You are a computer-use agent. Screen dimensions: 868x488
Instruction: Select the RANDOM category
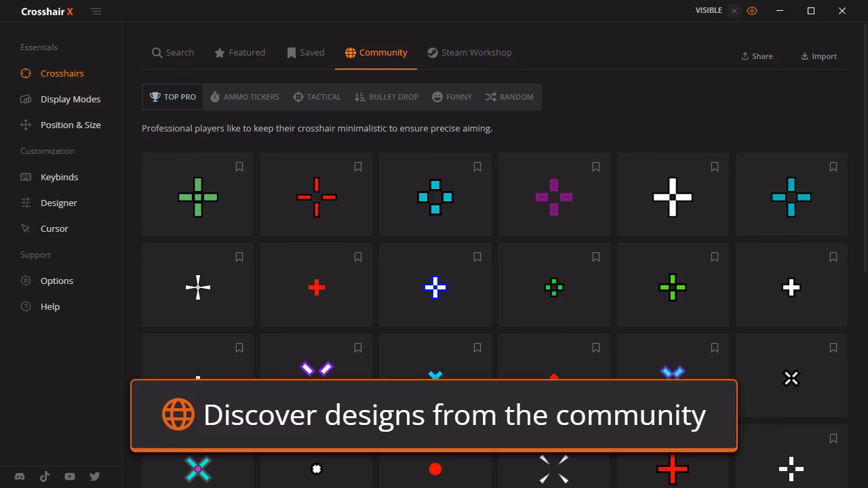pos(509,97)
